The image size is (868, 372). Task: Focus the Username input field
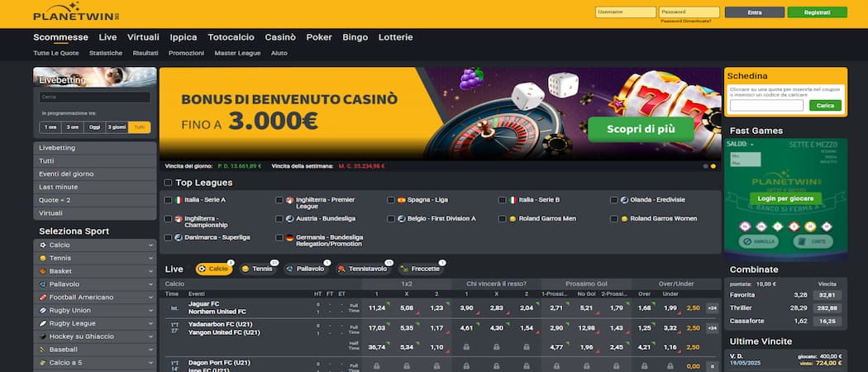pyautogui.click(x=626, y=12)
